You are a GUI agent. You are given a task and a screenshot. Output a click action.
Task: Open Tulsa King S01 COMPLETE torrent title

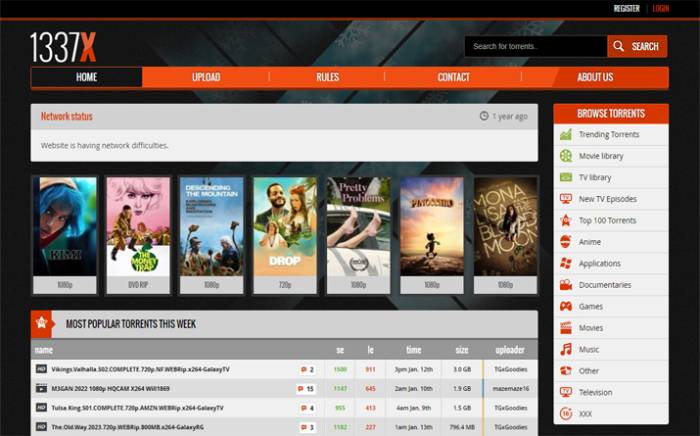pyautogui.click(x=138, y=408)
